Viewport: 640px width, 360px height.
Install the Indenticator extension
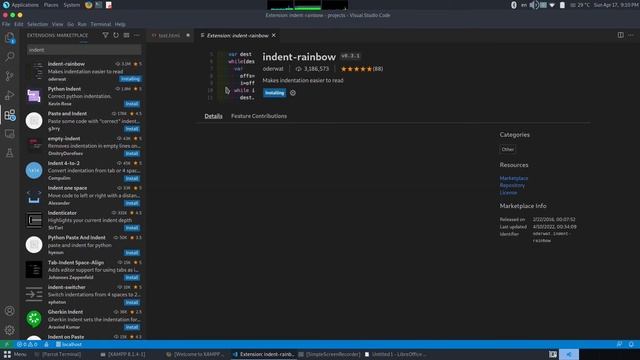pyautogui.click(x=132, y=228)
